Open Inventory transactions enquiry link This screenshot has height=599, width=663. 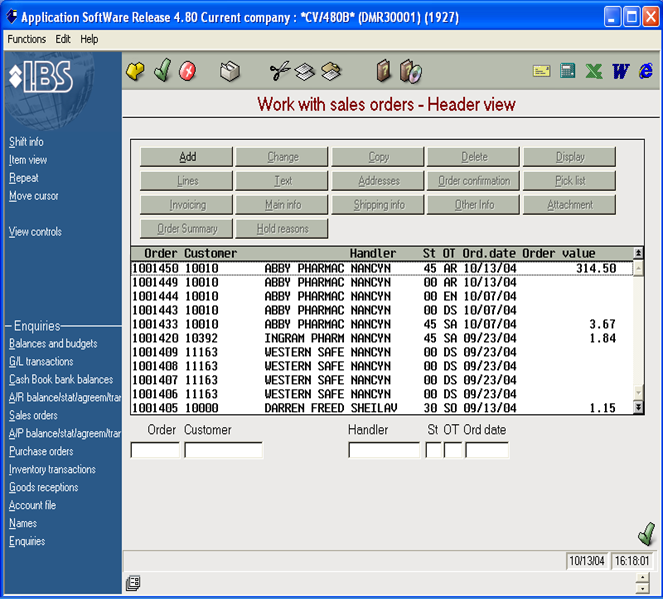pos(52,470)
